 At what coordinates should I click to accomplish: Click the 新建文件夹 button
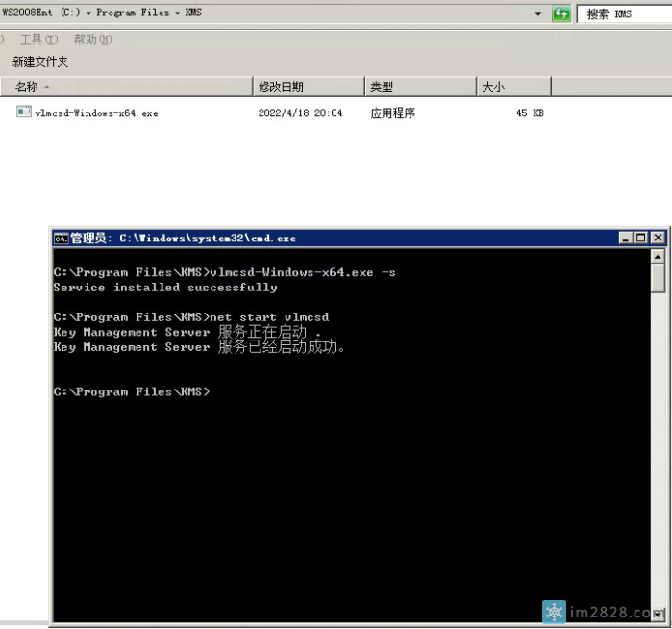click(x=40, y=63)
